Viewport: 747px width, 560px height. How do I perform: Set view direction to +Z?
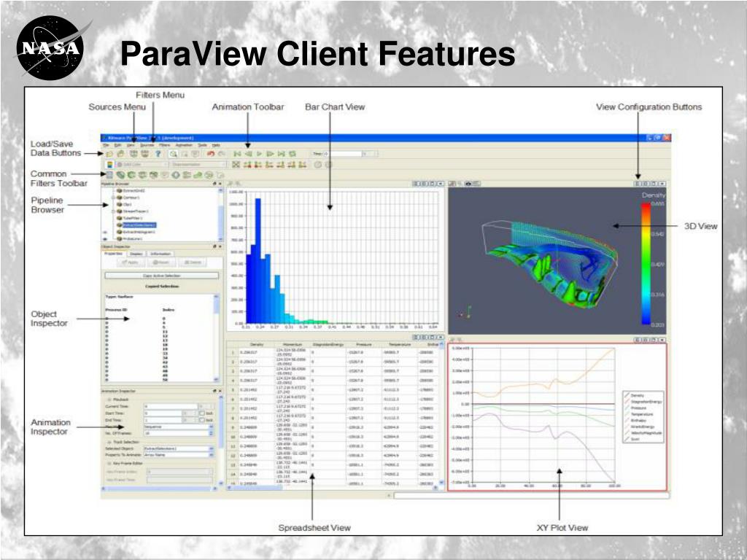pos(292,164)
